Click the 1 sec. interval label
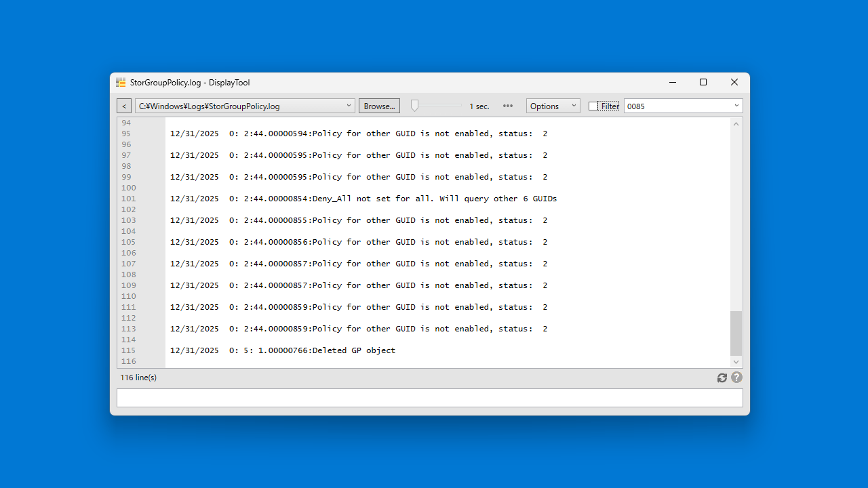The image size is (868, 488). [x=479, y=106]
